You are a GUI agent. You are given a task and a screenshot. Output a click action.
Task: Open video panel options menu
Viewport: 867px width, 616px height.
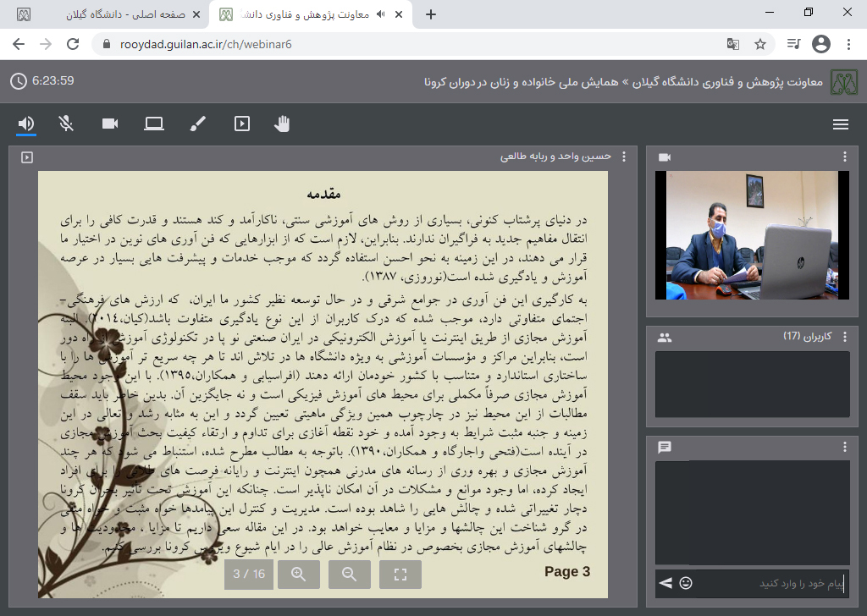coord(844,157)
